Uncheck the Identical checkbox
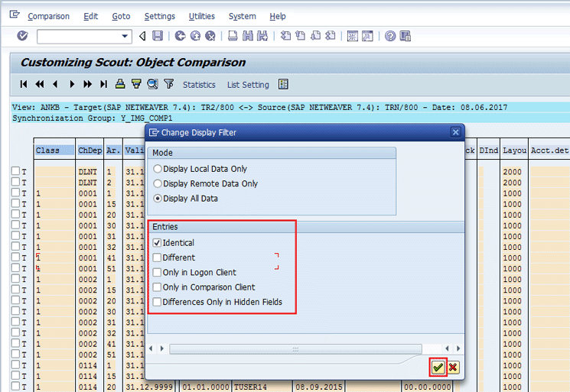Screen dimensions: 570x392 coord(158,243)
